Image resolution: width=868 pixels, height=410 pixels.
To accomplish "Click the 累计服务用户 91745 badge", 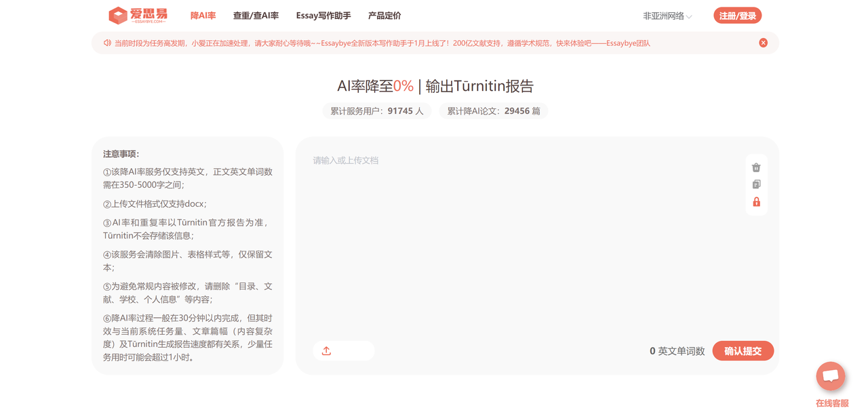I will click(376, 110).
